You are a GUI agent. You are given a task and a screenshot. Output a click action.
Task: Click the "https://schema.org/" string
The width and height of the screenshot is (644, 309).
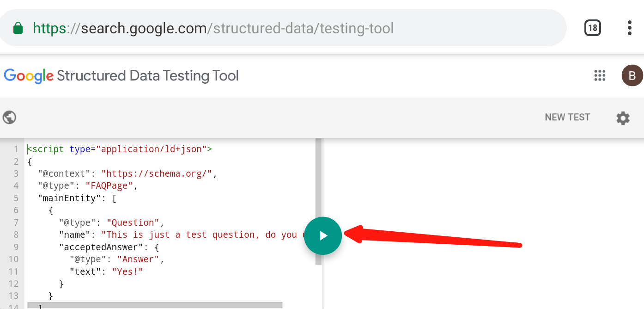pos(156,173)
